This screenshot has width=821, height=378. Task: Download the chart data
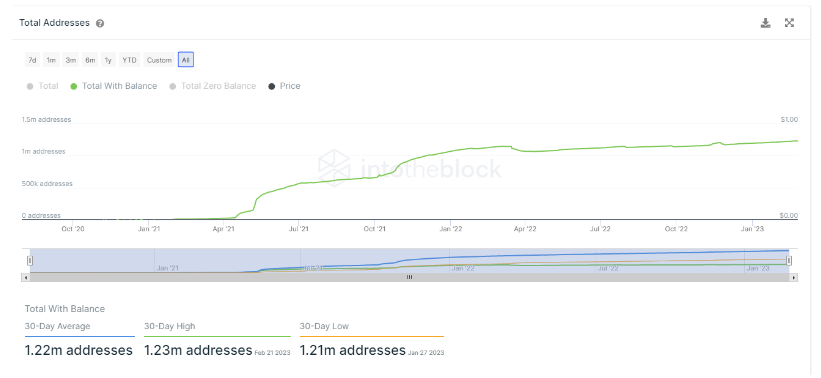pyautogui.click(x=765, y=23)
